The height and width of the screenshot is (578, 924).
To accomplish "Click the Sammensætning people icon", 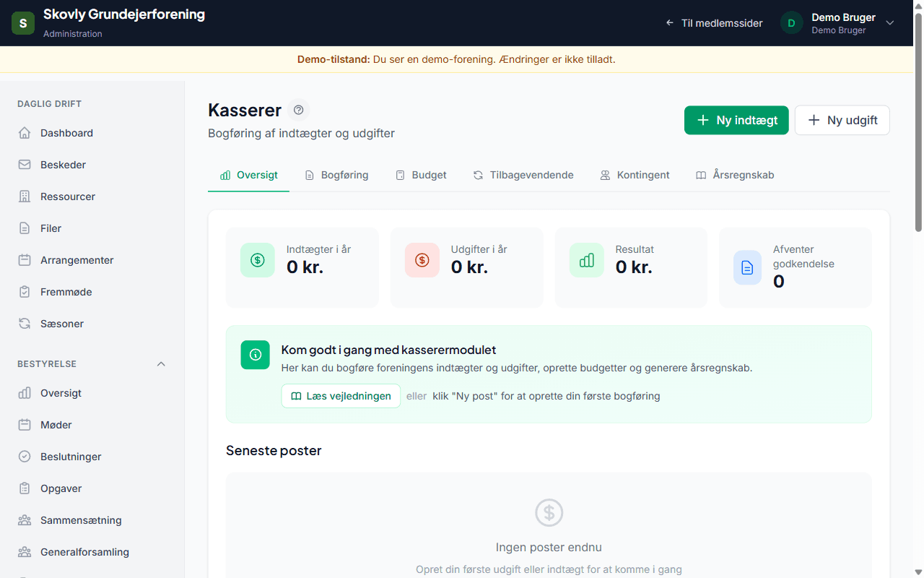I will click(x=25, y=520).
